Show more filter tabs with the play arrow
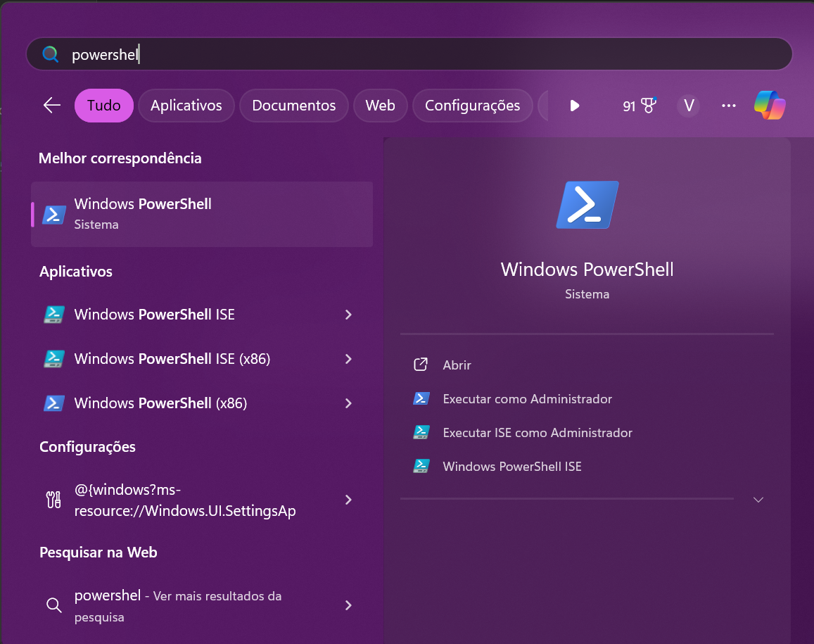The width and height of the screenshot is (814, 644). click(x=574, y=106)
